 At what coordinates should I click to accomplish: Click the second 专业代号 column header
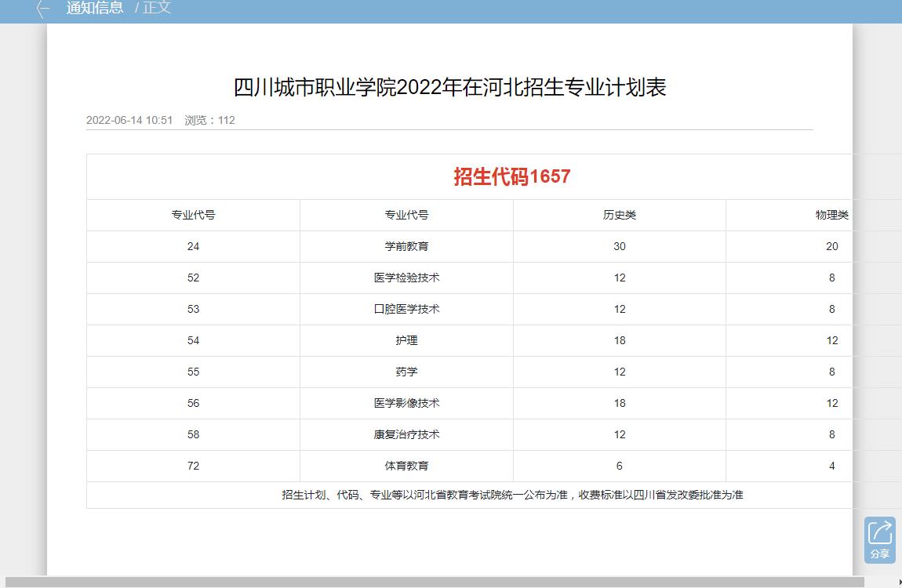(407, 215)
